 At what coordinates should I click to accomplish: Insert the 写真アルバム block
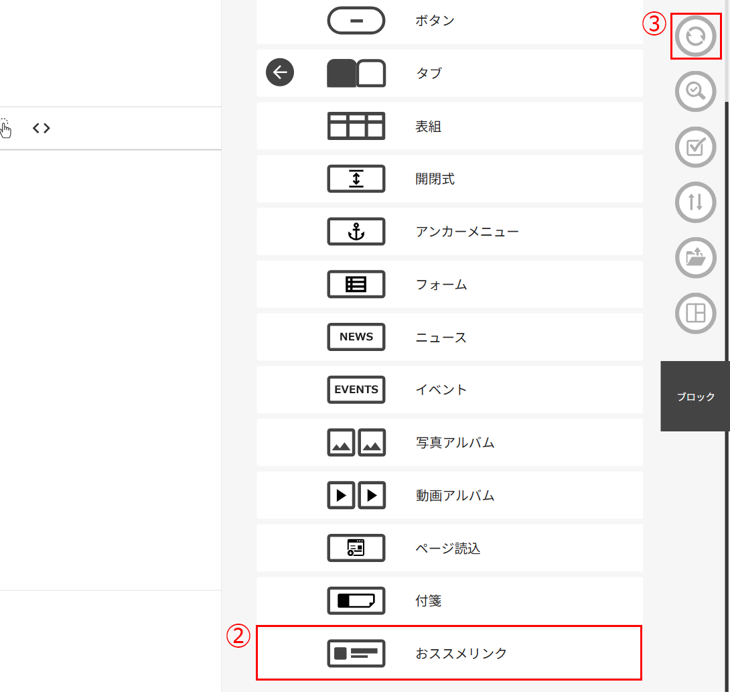(449, 442)
